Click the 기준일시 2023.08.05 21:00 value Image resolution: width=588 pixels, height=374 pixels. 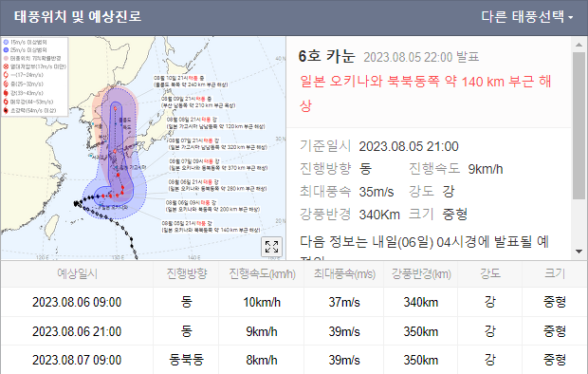(409, 146)
